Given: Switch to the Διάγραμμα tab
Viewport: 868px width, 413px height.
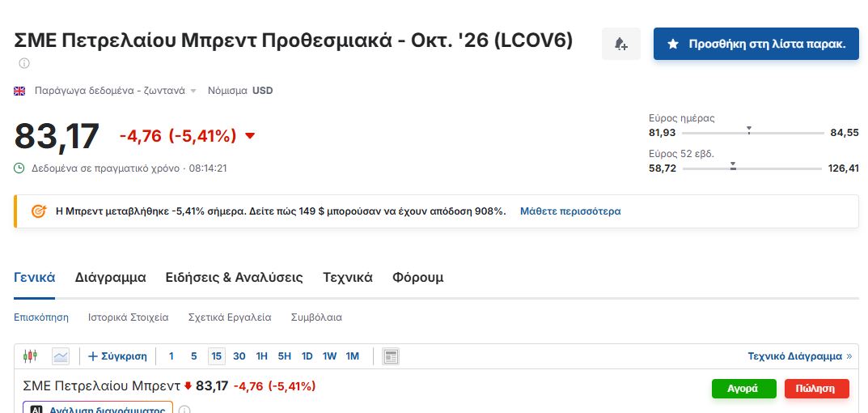Looking at the screenshot, I should [x=110, y=277].
